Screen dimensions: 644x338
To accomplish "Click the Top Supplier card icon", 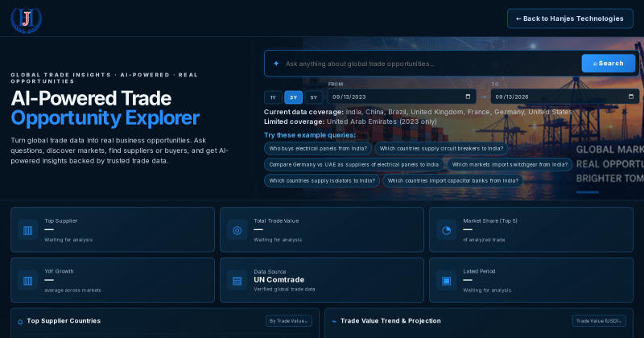I will [x=28, y=230].
